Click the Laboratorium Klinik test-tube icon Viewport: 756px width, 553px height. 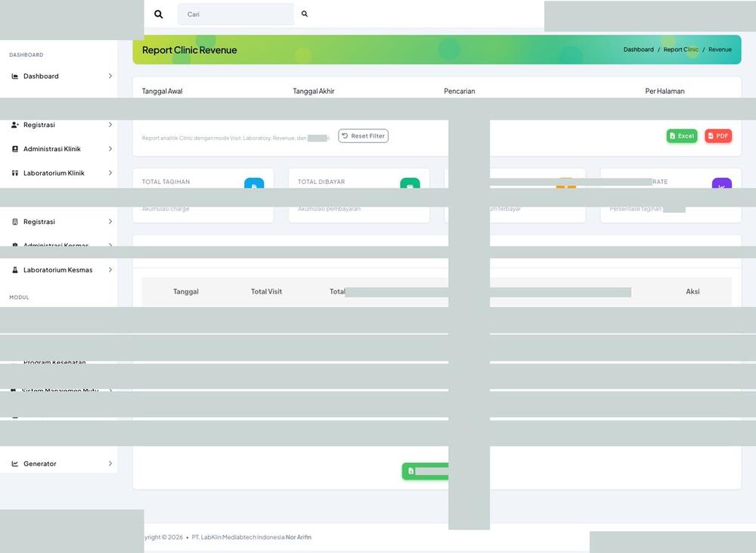15,173
